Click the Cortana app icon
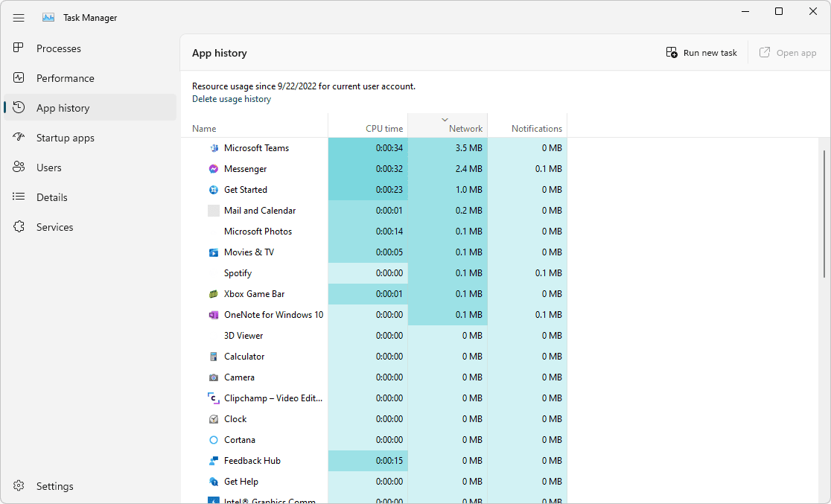The image size is (831, 504). (x=214, y=439)
